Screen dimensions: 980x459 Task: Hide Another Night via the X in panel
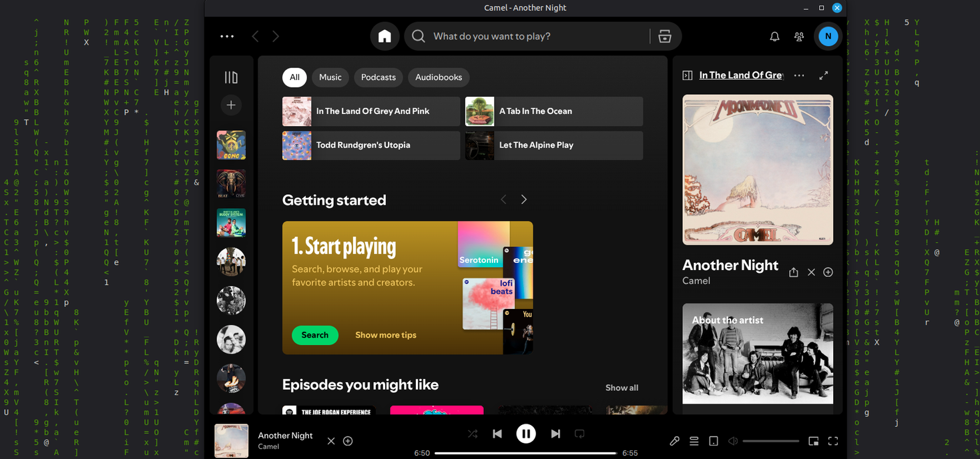(811, 272)
